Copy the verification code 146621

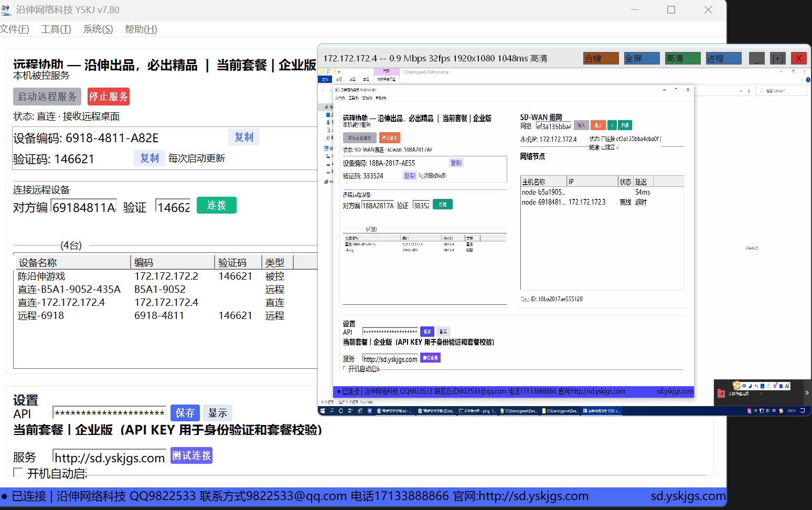tap(149, 158)
